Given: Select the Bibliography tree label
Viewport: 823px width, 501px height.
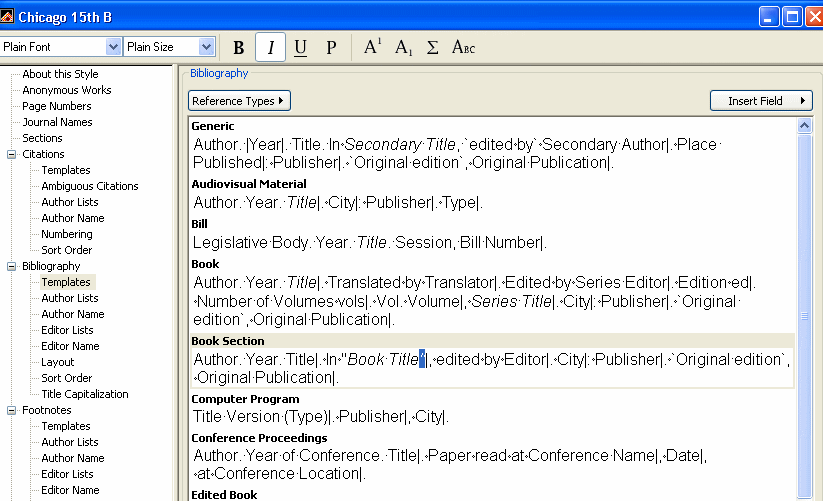Looking at the screenshot, I should (51, 266).
